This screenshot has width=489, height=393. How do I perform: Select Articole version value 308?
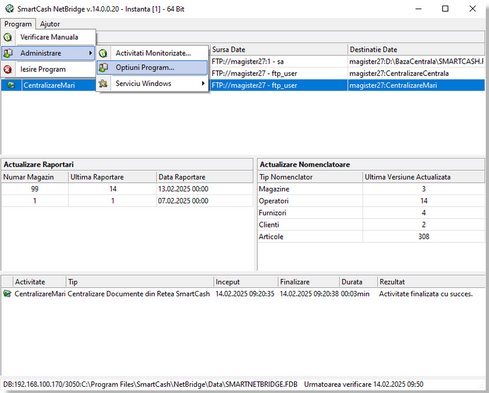click(424, 237)
